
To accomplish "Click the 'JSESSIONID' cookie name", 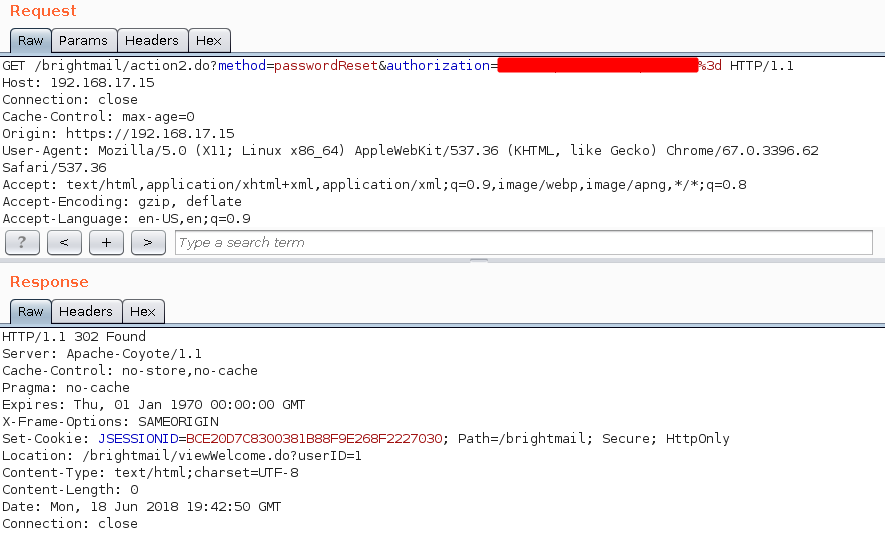I will [x=138, y=438].
